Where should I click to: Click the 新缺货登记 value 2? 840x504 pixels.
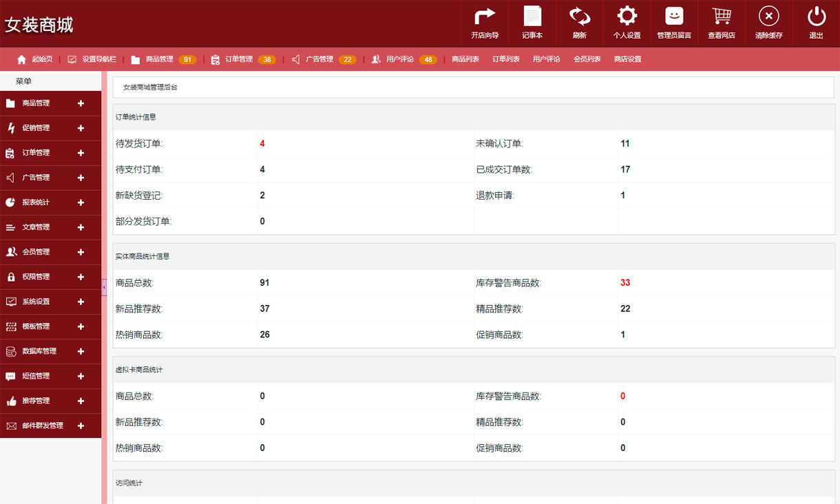[262, 196]
